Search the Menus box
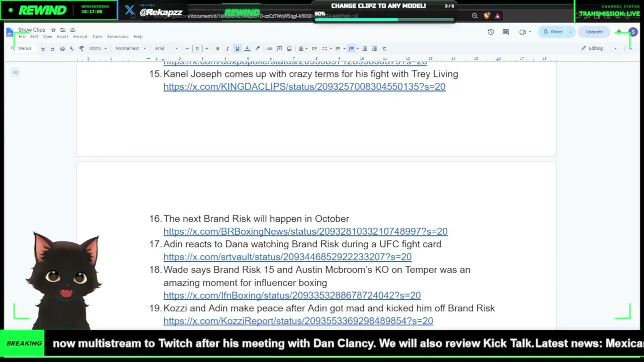The image size is (644, 362). point(22,49)
